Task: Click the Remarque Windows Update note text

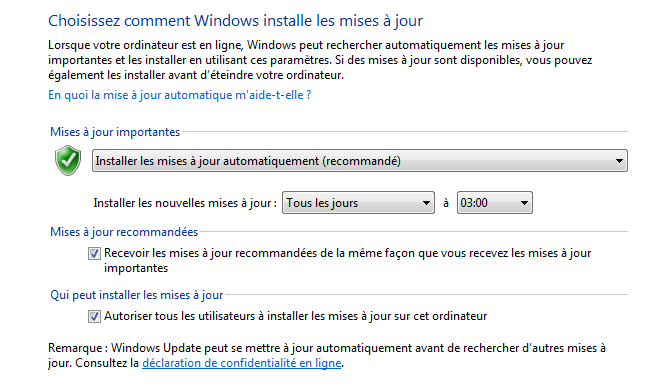Action: tap(327, 355)
